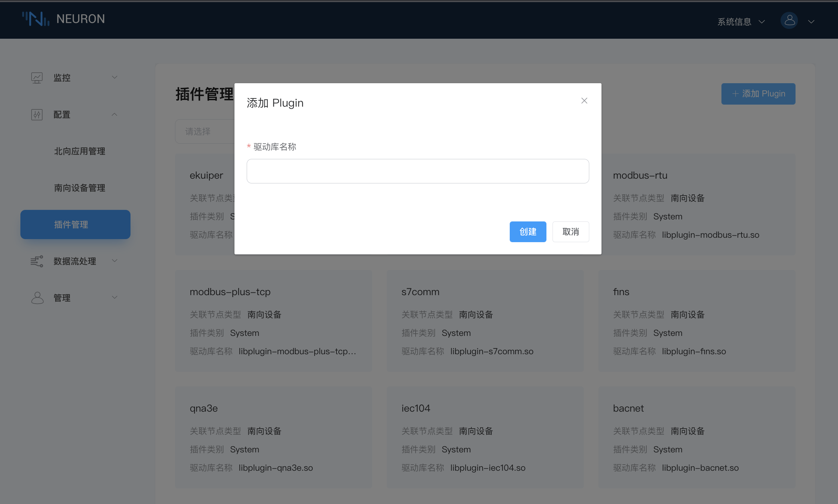Close the 添加 Plugin dialog
838x504 pixels.
[584, 101]
